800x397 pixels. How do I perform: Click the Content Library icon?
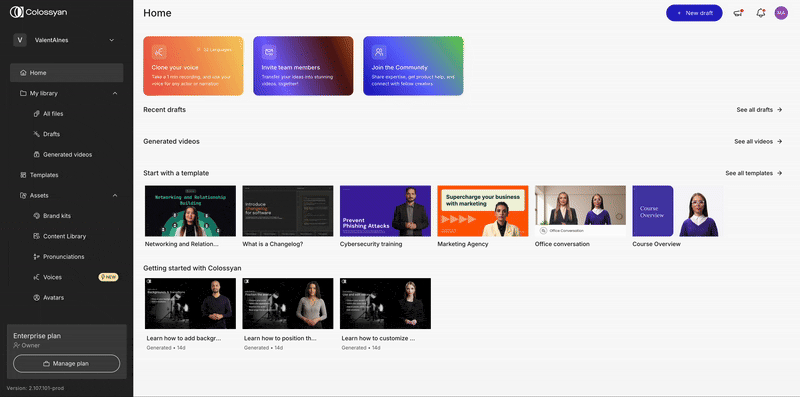(x=36, y=236)
